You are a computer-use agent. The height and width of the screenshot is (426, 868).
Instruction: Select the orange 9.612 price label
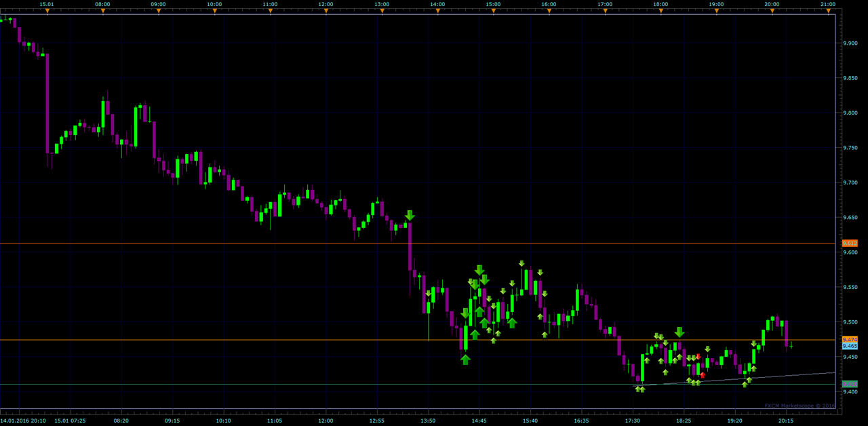850,243
